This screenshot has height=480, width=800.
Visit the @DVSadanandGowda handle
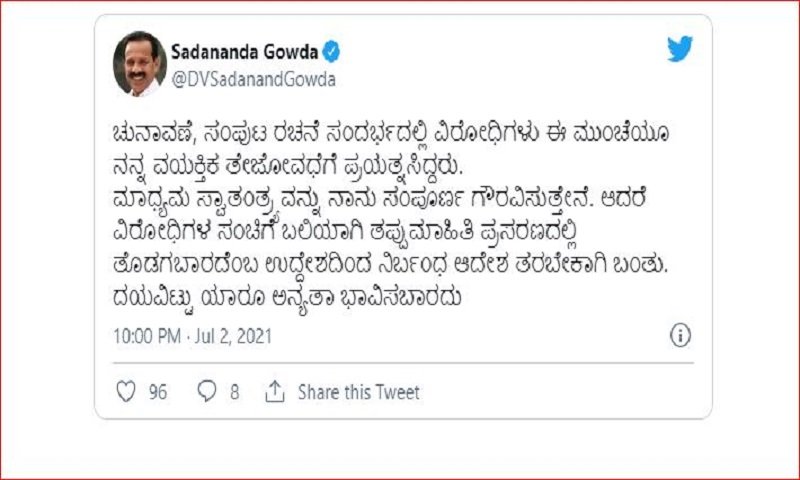click(254, 80)
